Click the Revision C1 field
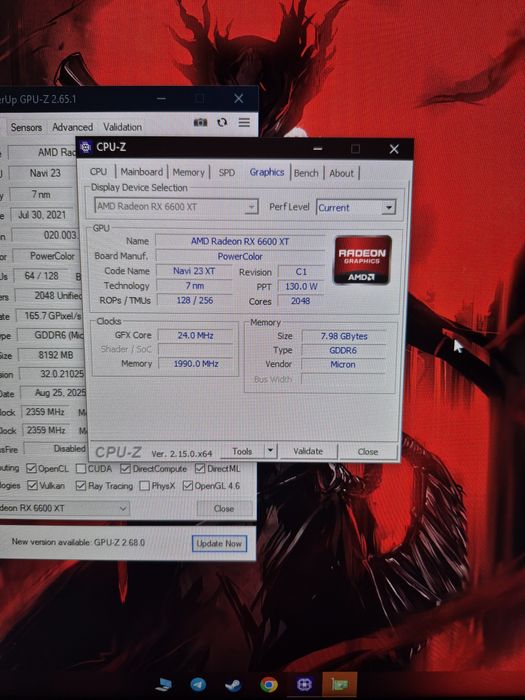 pos(301,272)
